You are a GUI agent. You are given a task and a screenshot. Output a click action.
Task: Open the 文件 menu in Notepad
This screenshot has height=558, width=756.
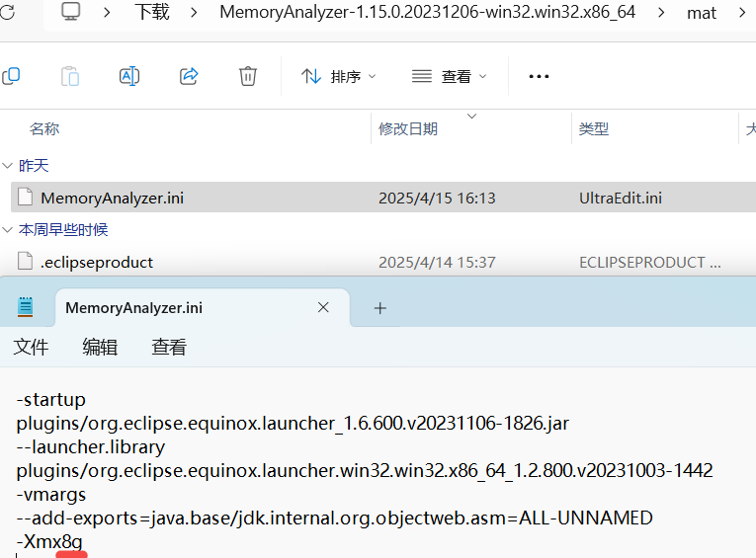[31, 347]
